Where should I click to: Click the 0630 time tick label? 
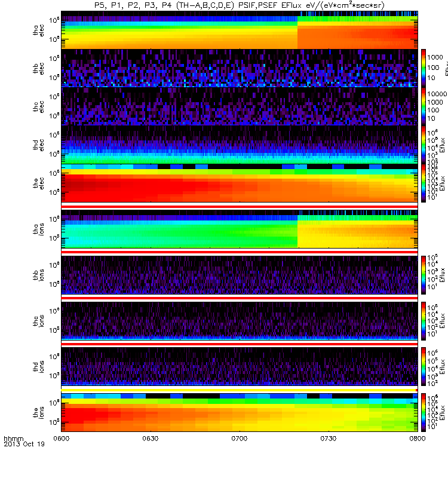pos(151,439)
